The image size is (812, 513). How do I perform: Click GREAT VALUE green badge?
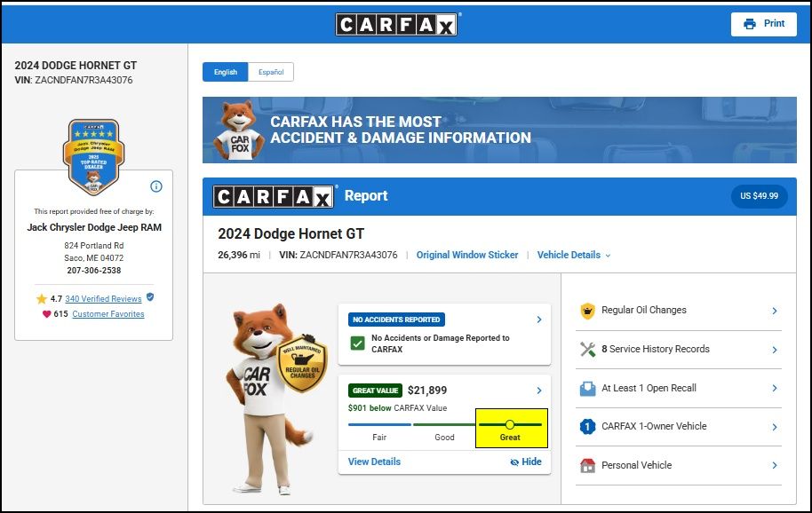376,391
